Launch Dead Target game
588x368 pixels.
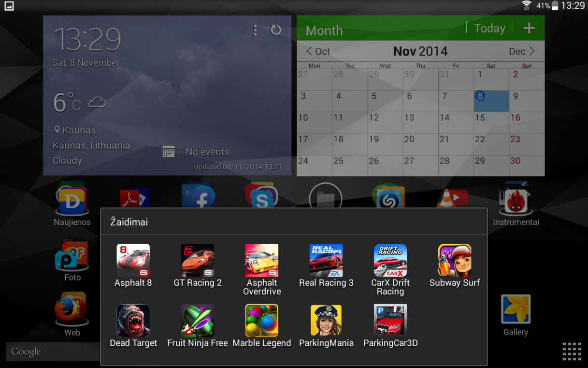(x=133, y=321)
